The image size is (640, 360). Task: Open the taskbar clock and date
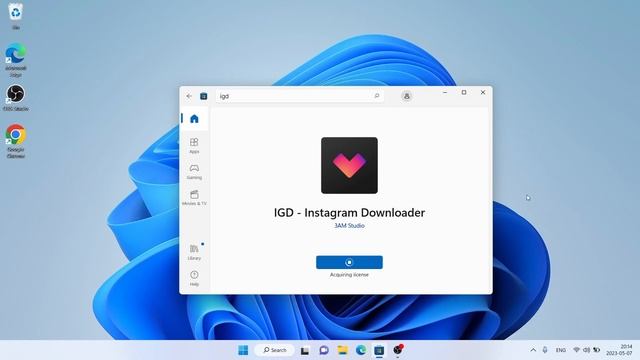pos(620,350)
